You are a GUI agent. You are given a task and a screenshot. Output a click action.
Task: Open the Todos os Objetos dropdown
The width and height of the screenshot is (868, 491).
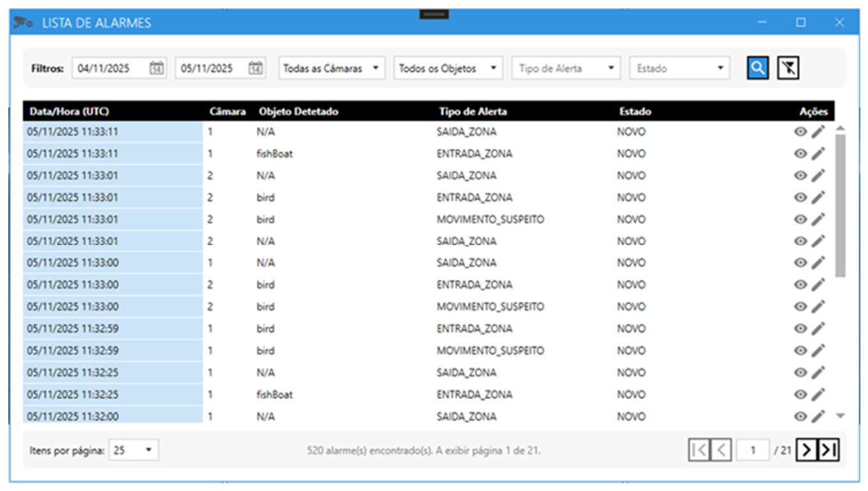coord(449,68)
